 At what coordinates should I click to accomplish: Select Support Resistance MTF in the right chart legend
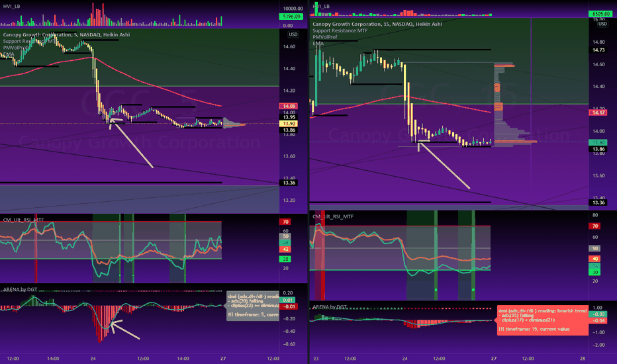(340, 30)
